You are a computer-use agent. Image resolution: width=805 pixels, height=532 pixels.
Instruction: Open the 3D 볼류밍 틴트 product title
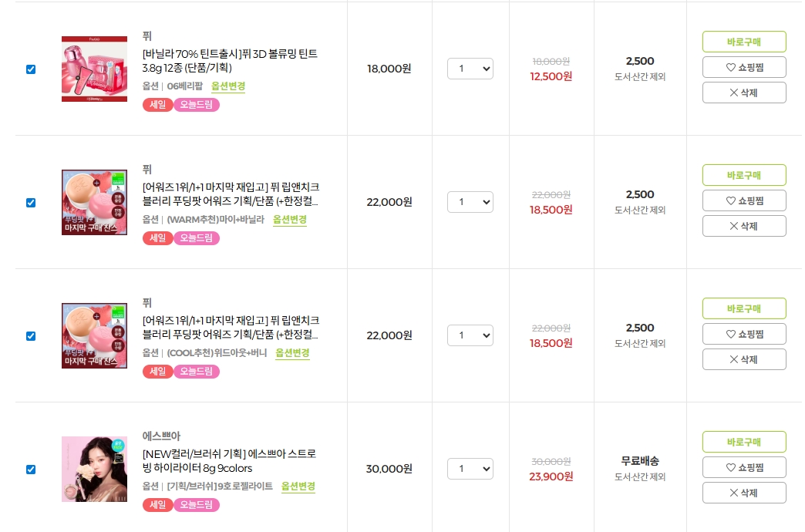tap(230, 61)
